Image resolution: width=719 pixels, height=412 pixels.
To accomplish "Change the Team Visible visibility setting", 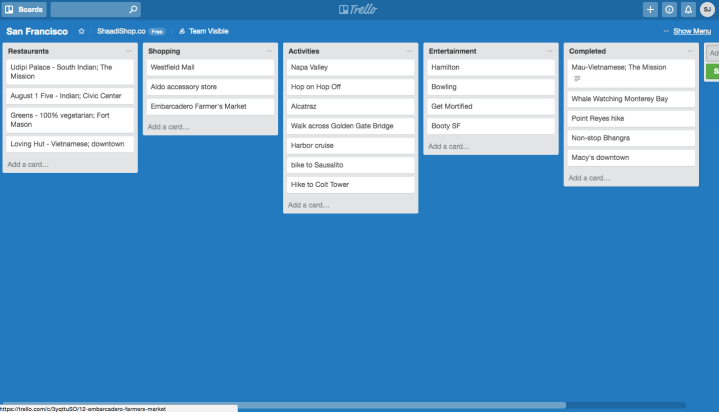I will (x=203, y=31).
